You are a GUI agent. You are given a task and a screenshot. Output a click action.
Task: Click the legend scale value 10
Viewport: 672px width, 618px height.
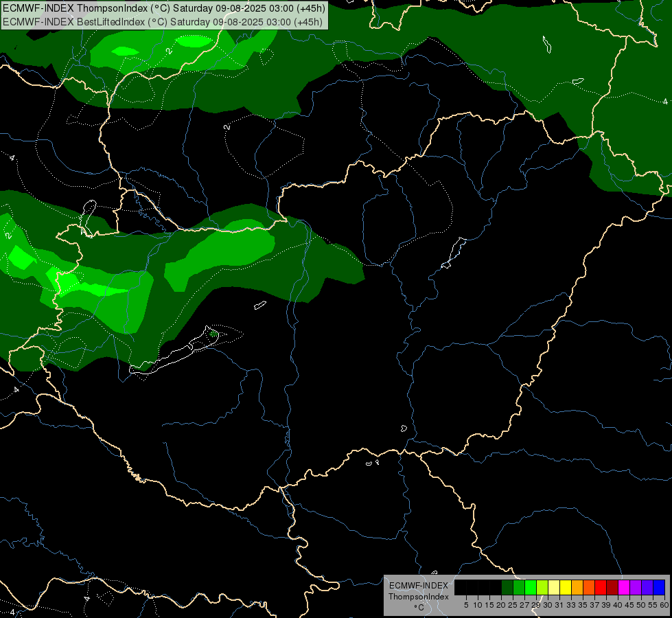pos(478,605)
